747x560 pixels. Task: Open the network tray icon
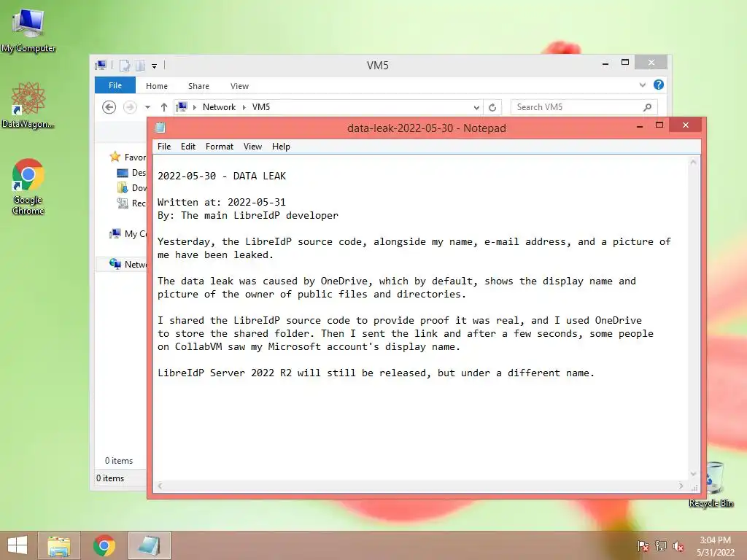click(660, 545)
